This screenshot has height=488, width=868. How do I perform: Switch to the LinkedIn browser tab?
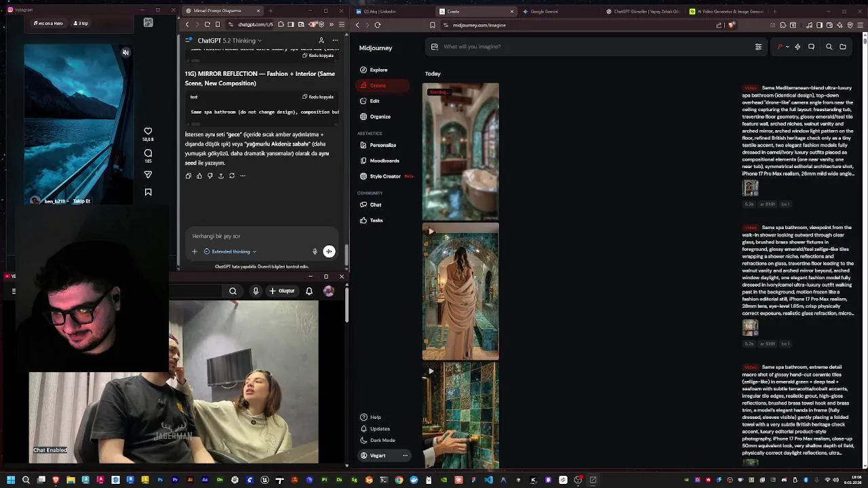393,12
